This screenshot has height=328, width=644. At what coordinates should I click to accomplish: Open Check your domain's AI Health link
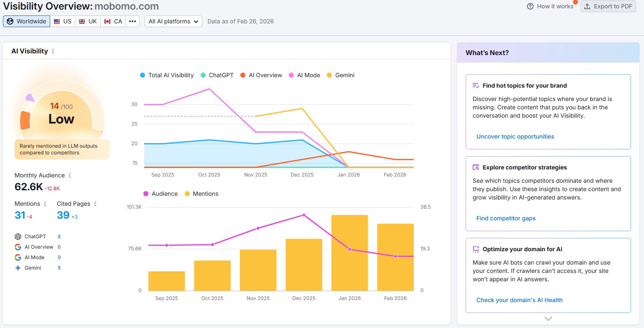pos(519,300)
